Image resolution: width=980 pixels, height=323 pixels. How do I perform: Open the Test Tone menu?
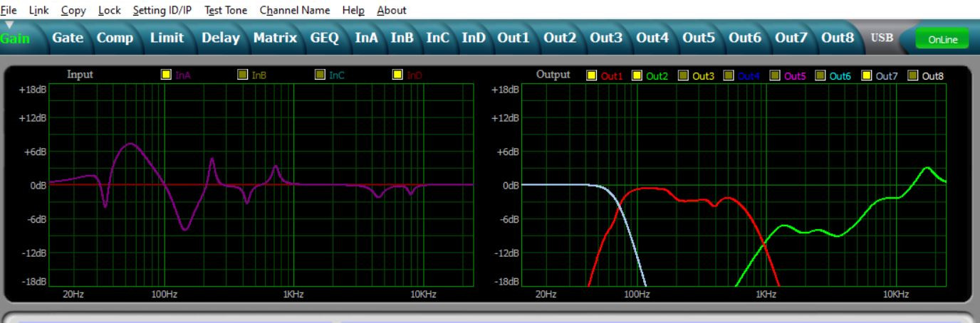click(x=225, y=10)
